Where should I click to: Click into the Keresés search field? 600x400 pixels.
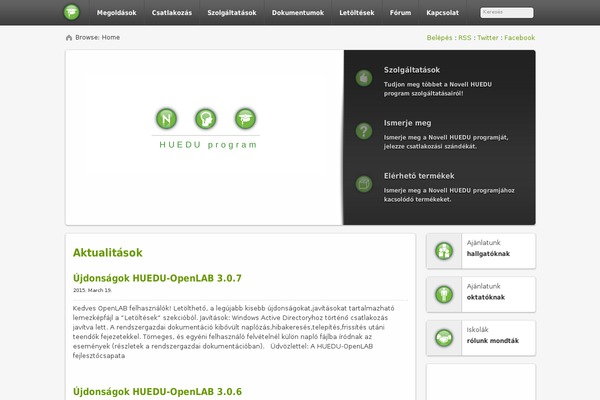507,13
